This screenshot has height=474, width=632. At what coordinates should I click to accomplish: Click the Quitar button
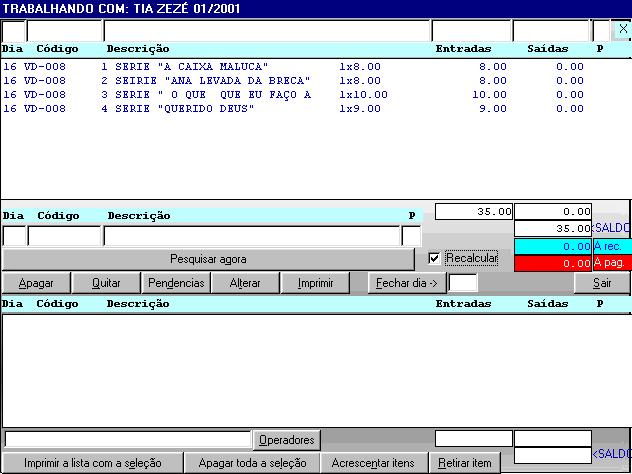pyautogui.click(x=106, y=283)
